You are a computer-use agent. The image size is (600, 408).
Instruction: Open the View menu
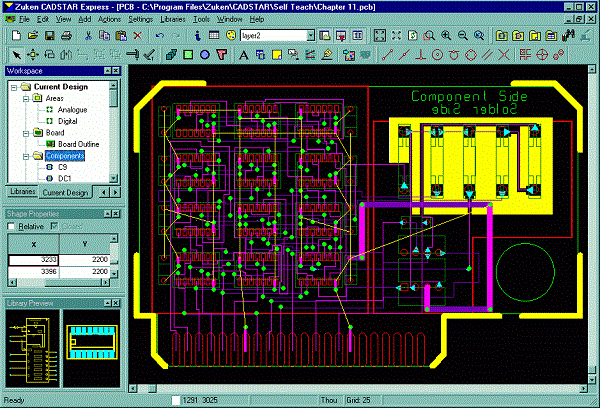[63, 19]
